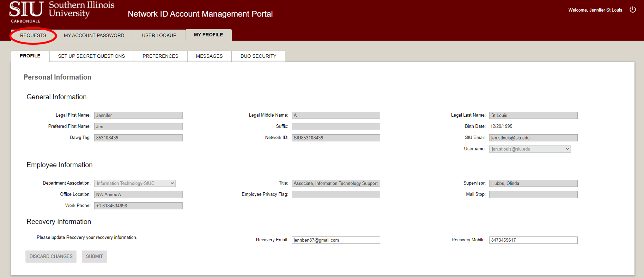
Task: Click the Dawg Tag field
Action: (x=138, y=138)
